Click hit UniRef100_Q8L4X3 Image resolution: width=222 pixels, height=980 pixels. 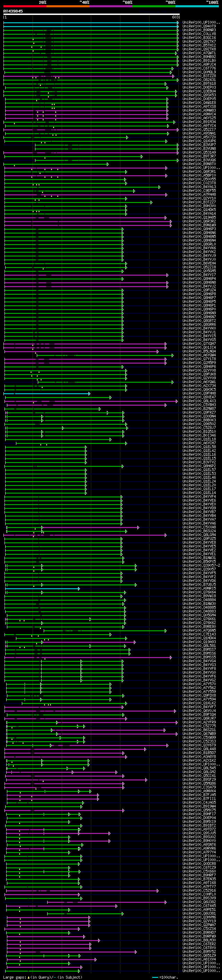[199, 401]
